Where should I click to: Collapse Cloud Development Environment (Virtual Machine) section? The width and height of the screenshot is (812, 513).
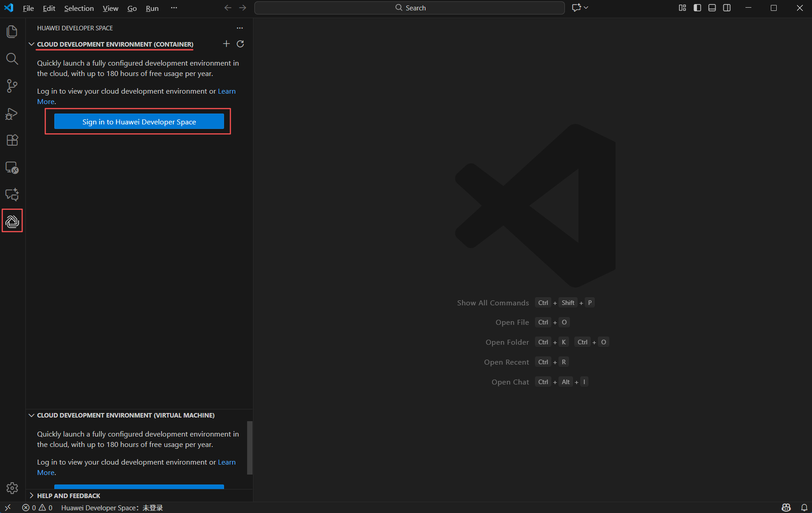(x=32, y=415)
